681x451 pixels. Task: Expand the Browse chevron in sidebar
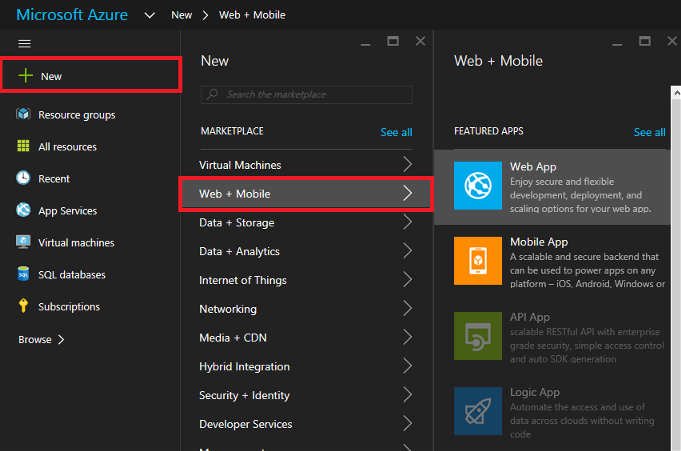[61, 339]
